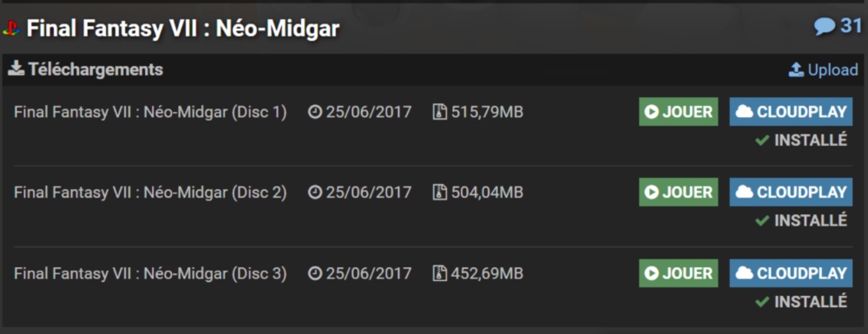Open CLOUDPLAY for Disc 2
This screenshot has width=868, height=334.
pos(791,192)
